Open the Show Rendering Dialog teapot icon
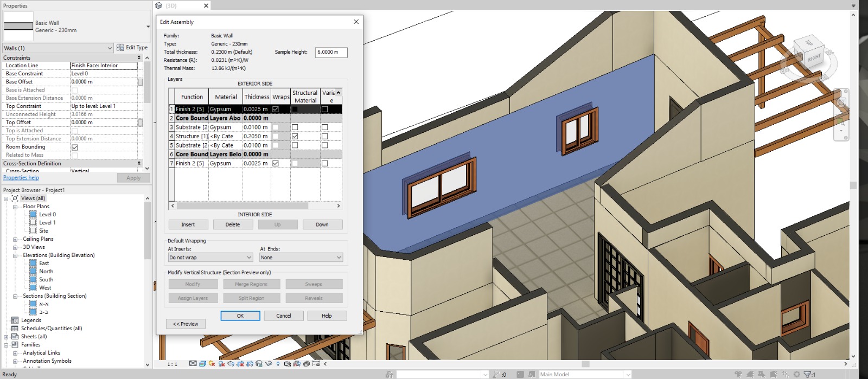The width and height of the screenshot is (868, 379). coord(231,364)
